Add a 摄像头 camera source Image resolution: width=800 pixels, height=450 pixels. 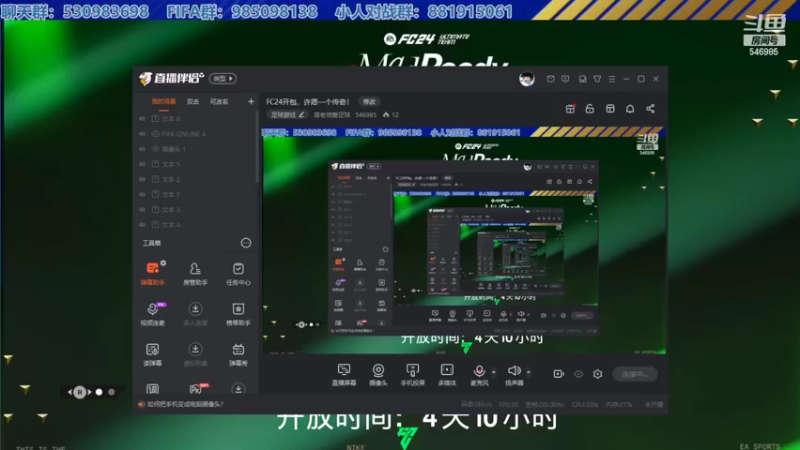(378, 374)
